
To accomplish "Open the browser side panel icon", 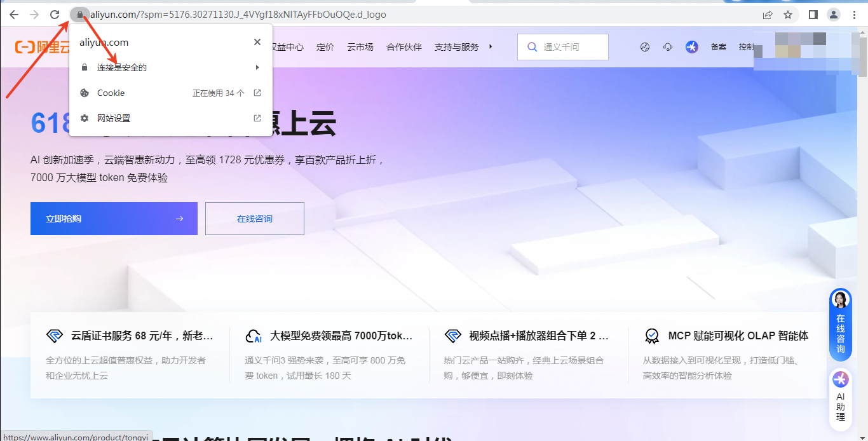I will pos(813,14).
